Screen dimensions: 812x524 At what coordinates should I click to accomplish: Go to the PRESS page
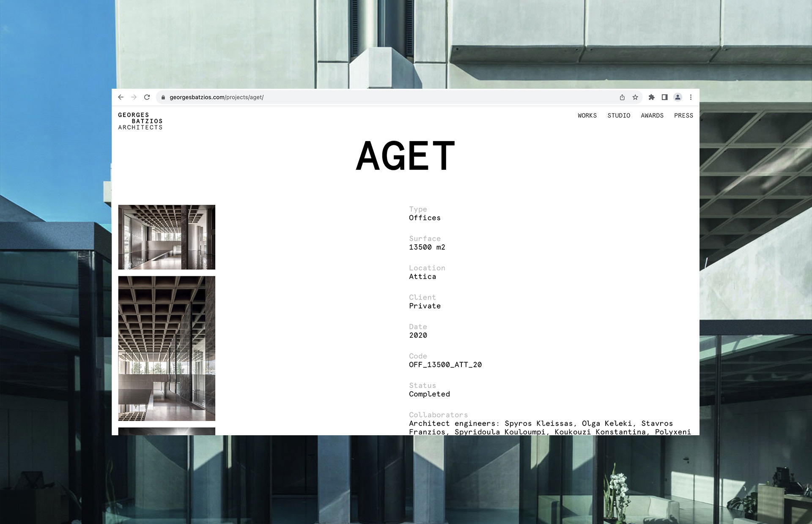[683, 115]
